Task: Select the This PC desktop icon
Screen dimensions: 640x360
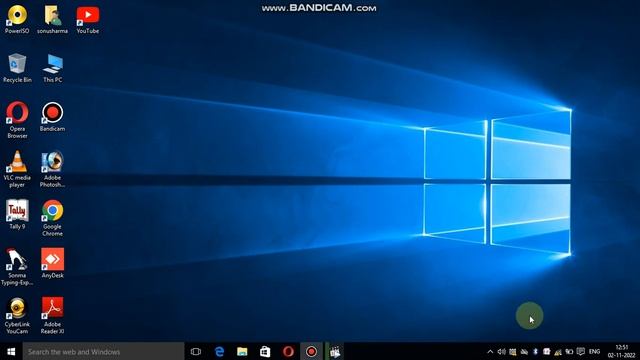Action: pyautogui.click(x=52, y=68)
